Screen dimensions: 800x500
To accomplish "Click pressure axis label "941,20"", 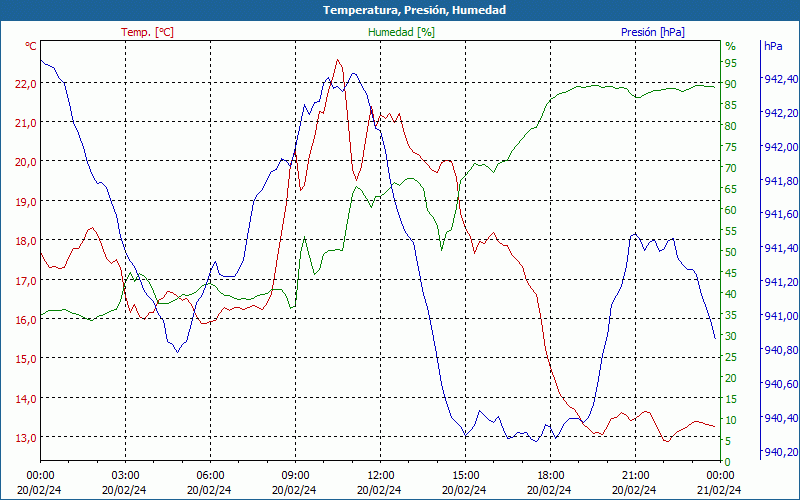I will (x=780, y=282).
